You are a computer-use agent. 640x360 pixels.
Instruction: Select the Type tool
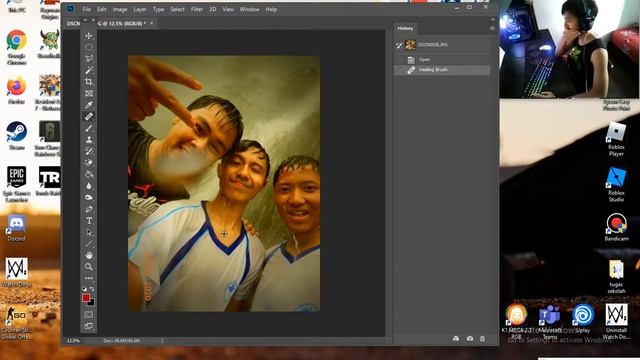pyautogui.click(x=89, y=220)
